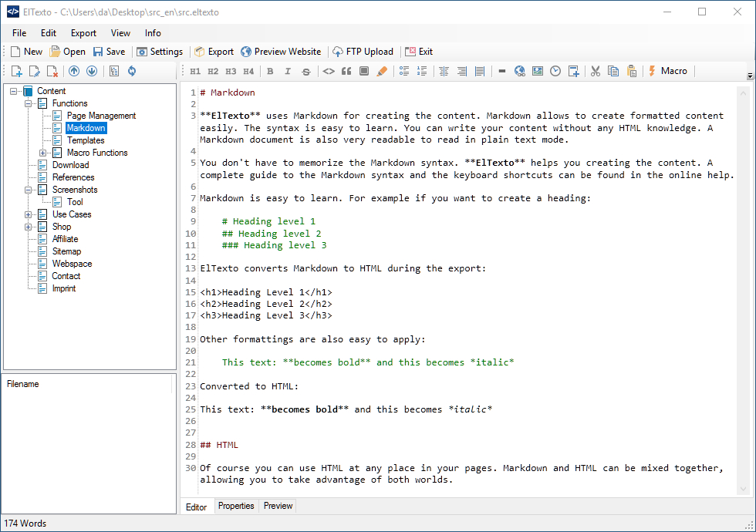Click the scissors cut icon
The image size is (756, 532).
click(595, 72)
